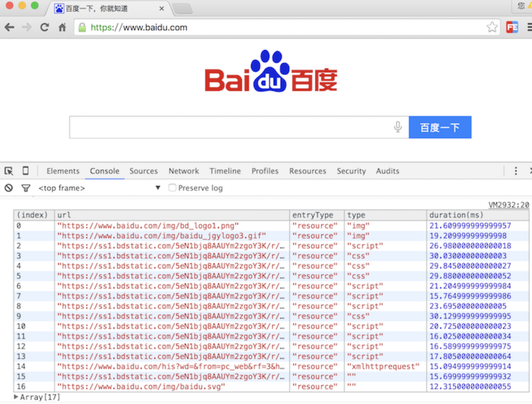Open the console filter

tap(26, 188)
